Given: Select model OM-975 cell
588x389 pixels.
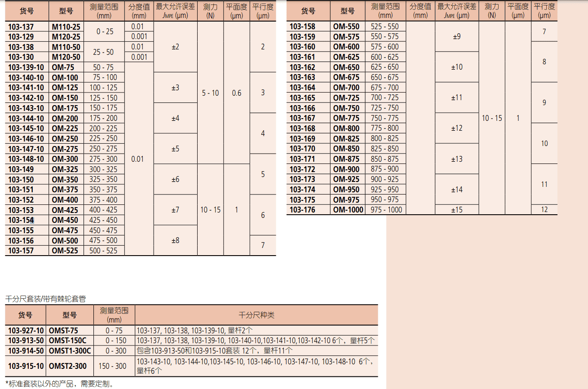Looking at the screenshot, I should (346, 200).
